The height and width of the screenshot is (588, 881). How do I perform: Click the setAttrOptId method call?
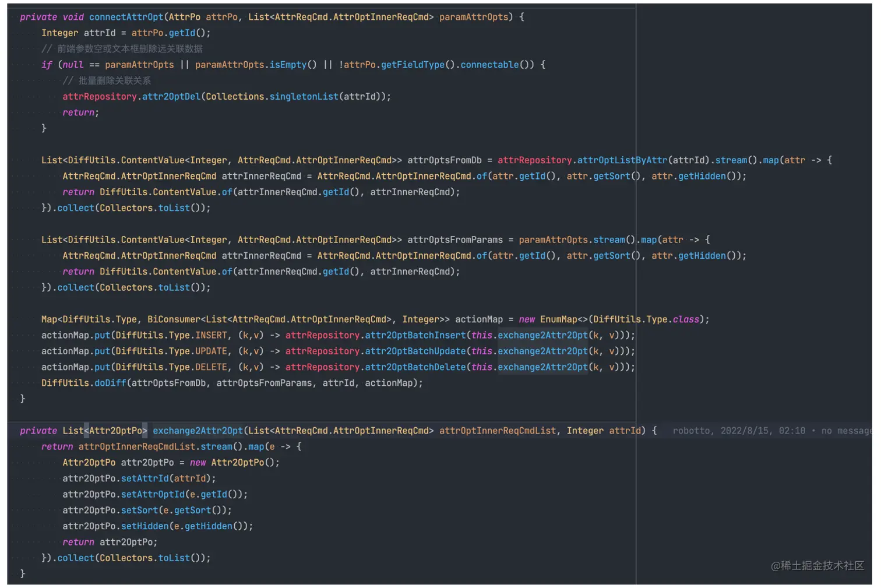[153, 494]
